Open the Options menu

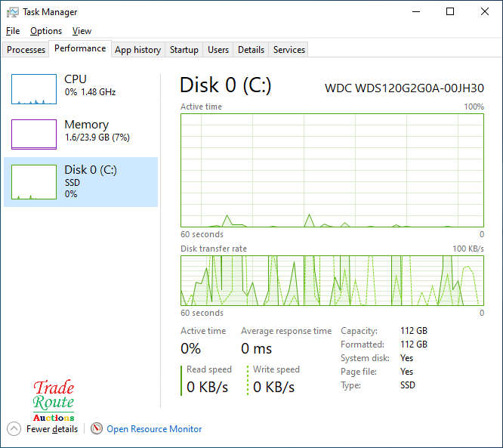[x=46, y=31]
